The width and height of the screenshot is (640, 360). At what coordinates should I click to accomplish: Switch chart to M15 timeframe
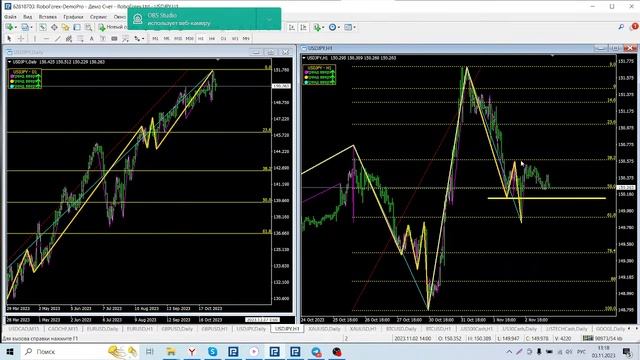click(x=178, y=38)
